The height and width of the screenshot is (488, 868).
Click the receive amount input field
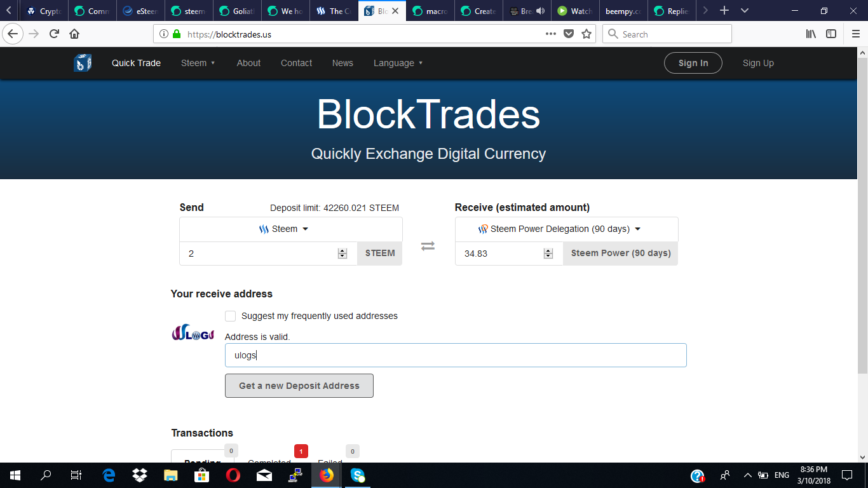pyautogui.click(x=509, y=253)
